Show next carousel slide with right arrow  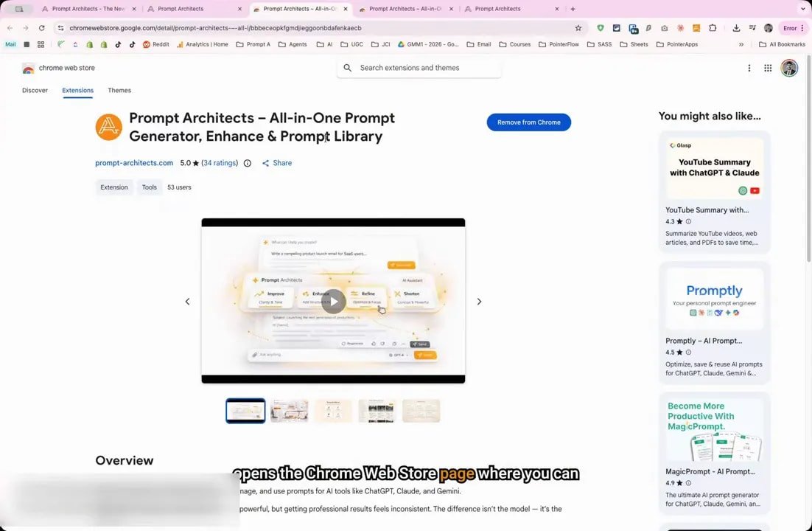479,302
